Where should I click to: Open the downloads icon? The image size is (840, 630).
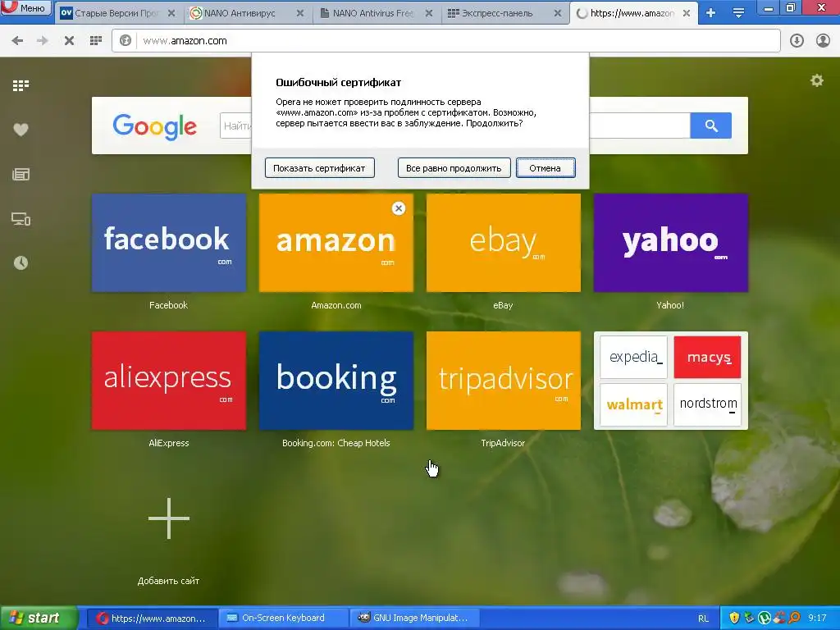(x=797, y=41)
